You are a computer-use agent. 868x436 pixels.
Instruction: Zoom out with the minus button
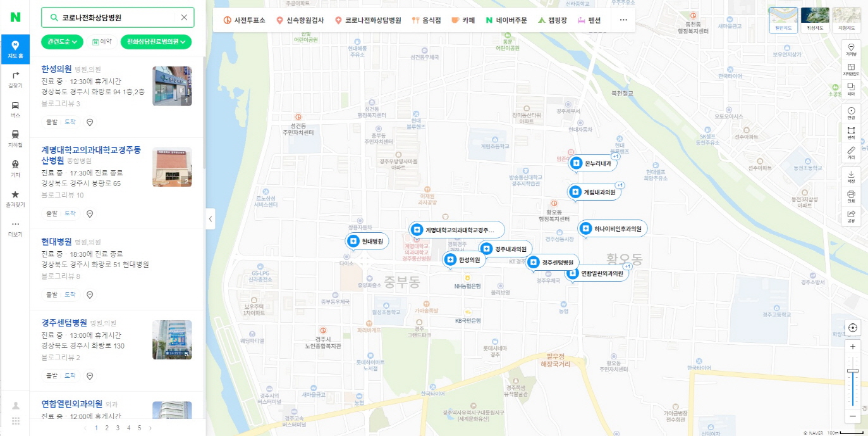[853, 416]
